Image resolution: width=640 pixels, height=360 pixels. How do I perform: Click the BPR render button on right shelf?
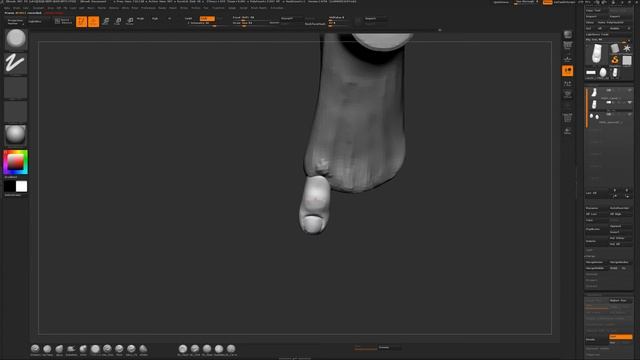click(x=567, y=34)
